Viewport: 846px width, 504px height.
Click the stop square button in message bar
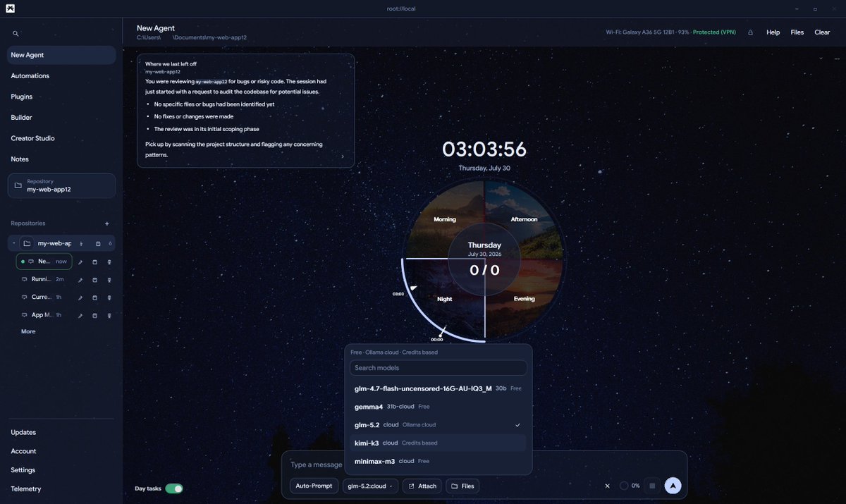[653, 486]
